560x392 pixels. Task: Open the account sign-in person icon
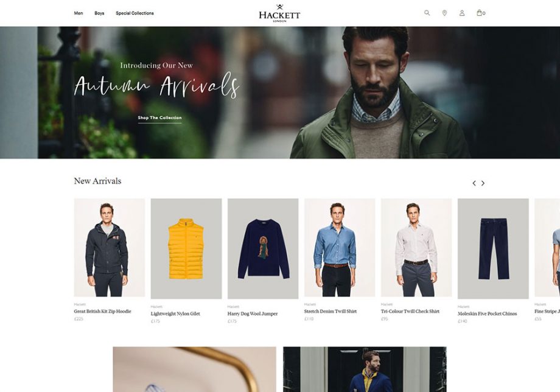click(463, 12)
